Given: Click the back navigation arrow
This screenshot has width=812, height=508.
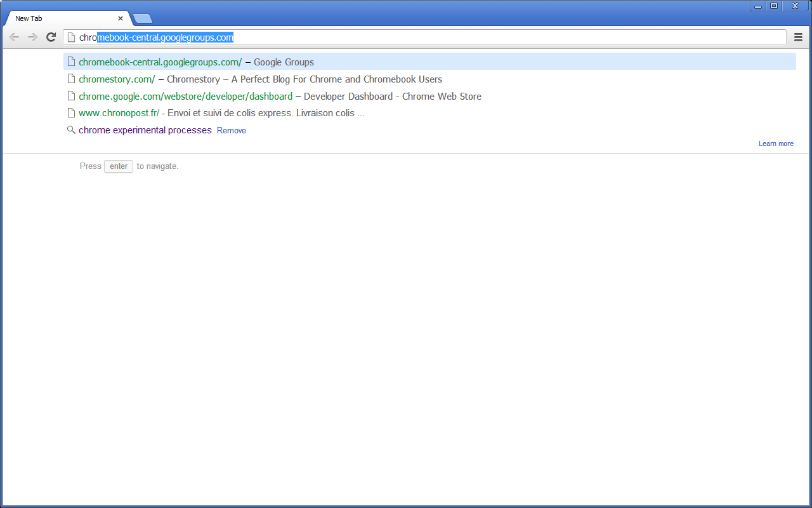Looking at the screenshot, I should click(14, 37).
